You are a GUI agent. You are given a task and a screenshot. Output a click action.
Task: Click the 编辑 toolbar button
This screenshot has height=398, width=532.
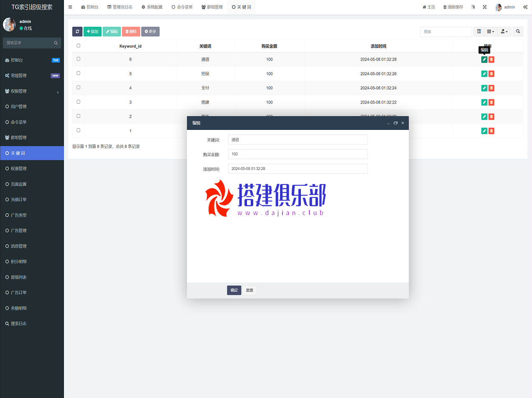(112, 31)
